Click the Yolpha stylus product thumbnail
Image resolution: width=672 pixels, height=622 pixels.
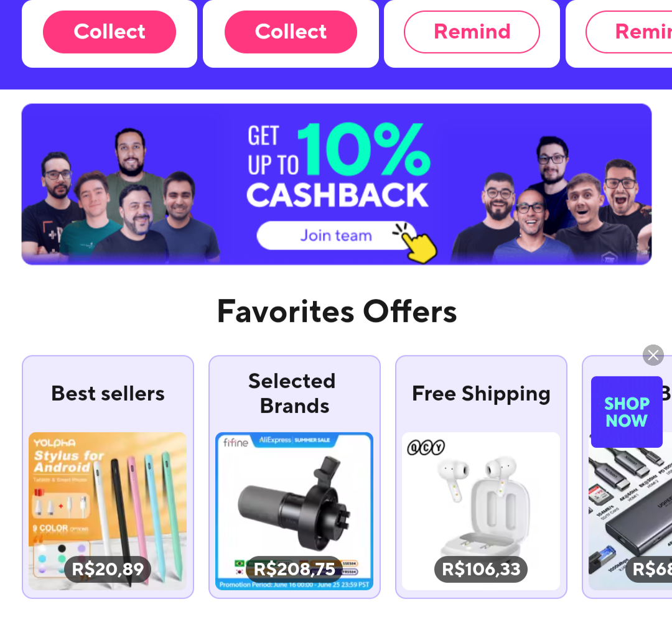click(108, 511)
